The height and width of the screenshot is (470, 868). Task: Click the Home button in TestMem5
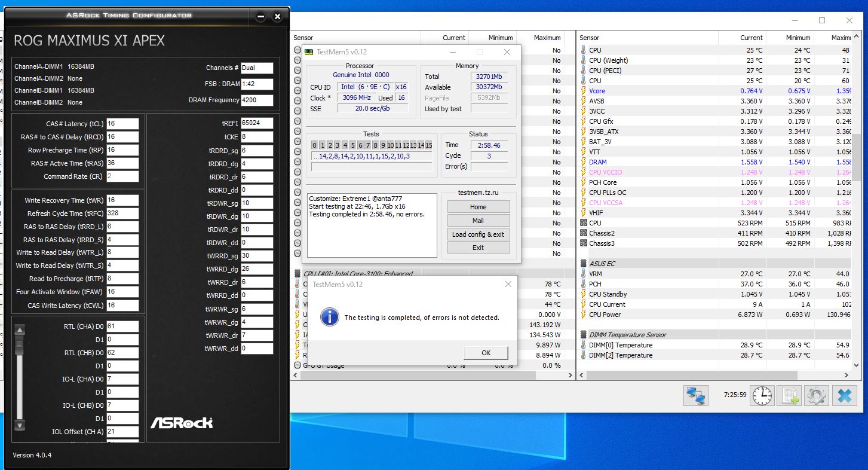coord(478,206)
